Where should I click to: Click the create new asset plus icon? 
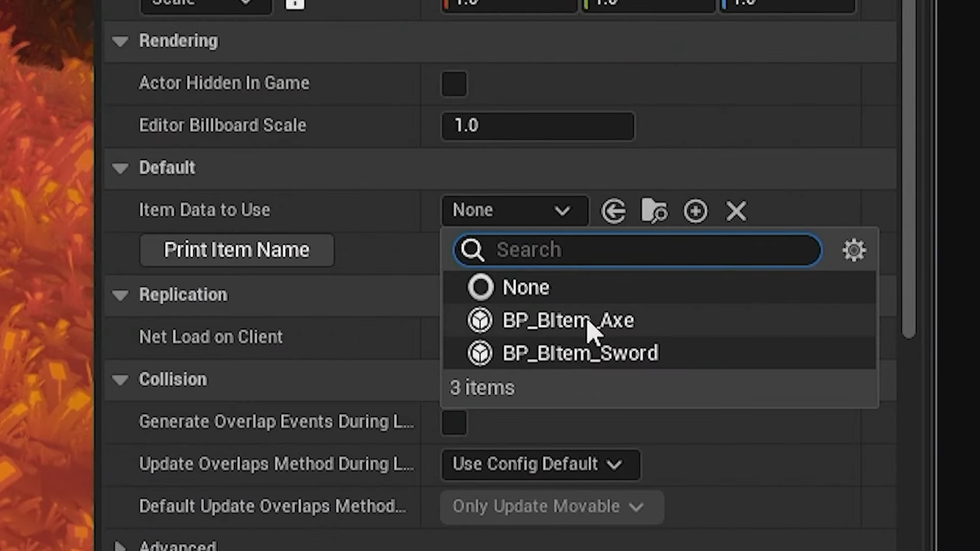(x=695, y=211)
